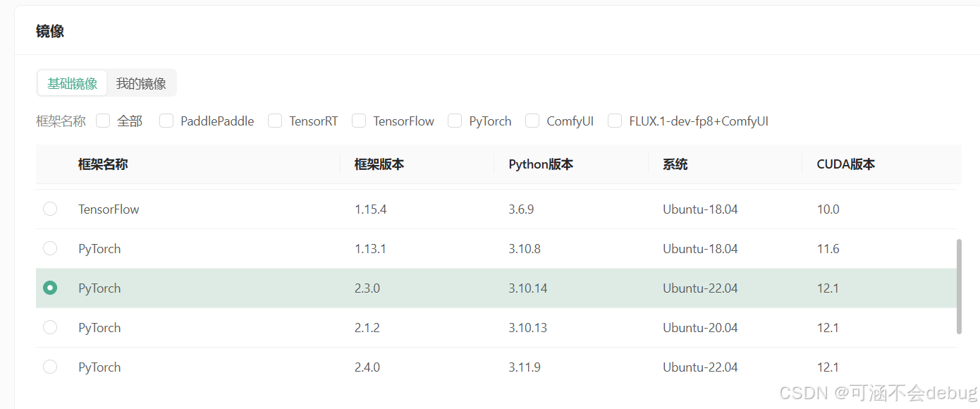
Task: Toggle the TensorFlow filter checkbox
Action: pyautogui.click(x=359, y=121)
